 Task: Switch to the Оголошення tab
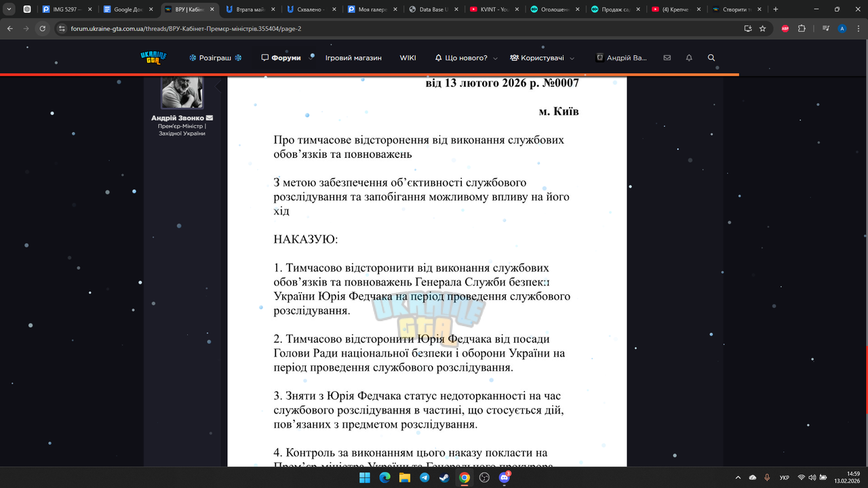(x=553, y=9)
